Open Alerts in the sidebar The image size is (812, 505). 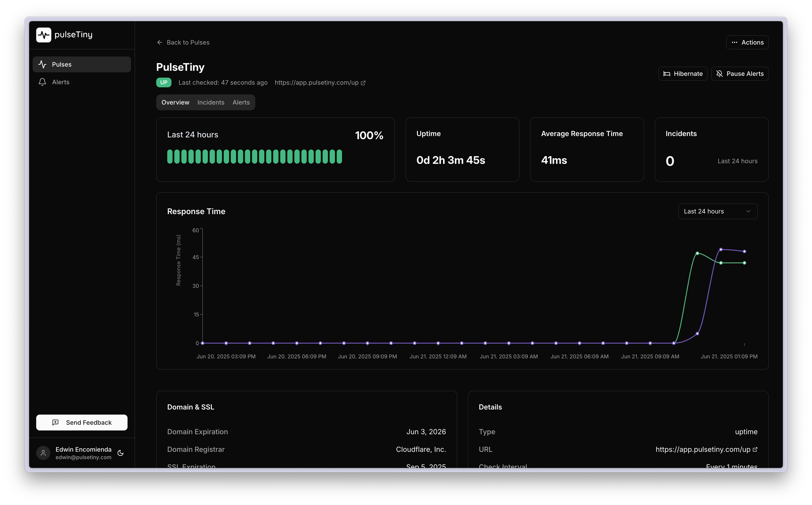[82, 82]
